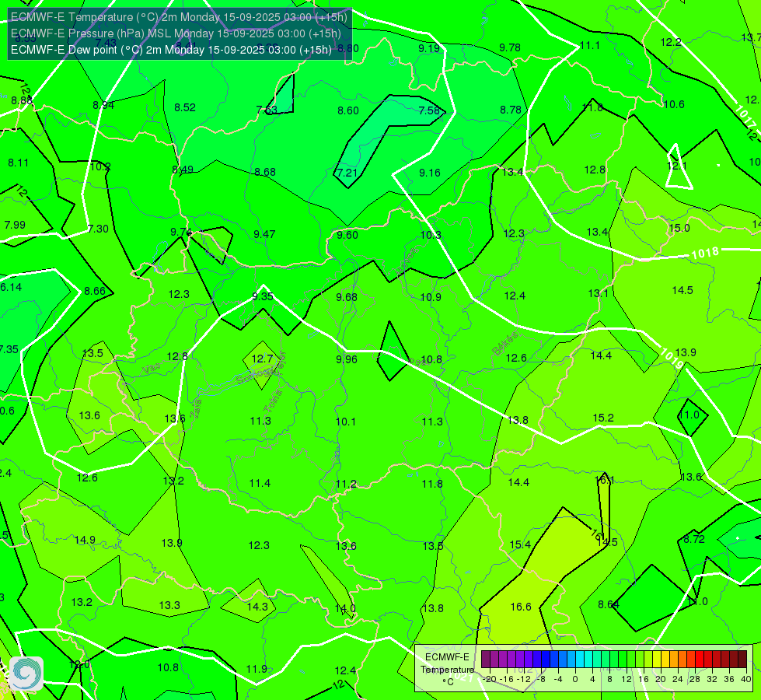Click the 14.3 temperature value
Screen dimensions: 761x700
pyautogui.click(x=257, y=607)
